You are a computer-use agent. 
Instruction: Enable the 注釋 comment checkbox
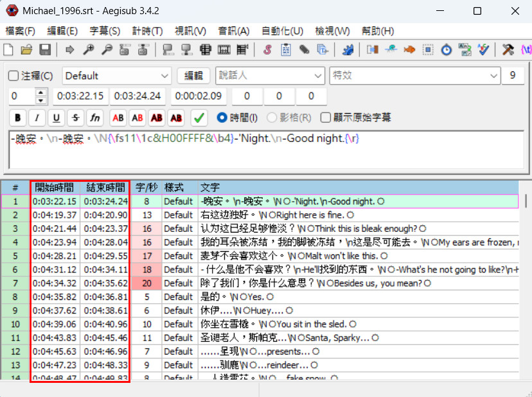(13, 76)
